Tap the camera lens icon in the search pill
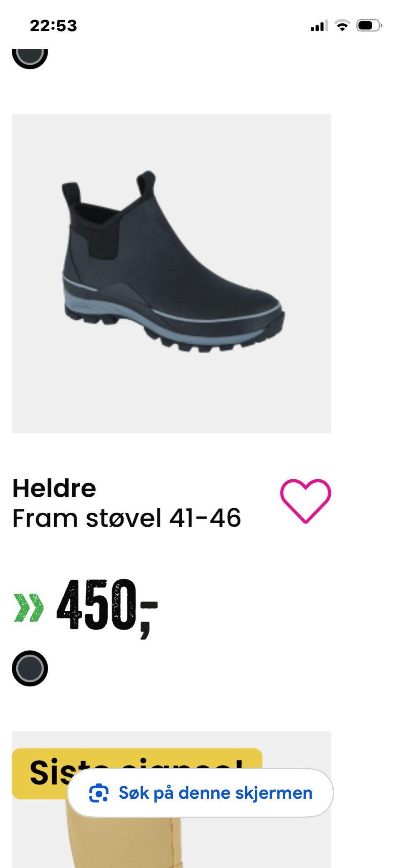The height and width of the screenshot is (868, 401). (99, 793)
